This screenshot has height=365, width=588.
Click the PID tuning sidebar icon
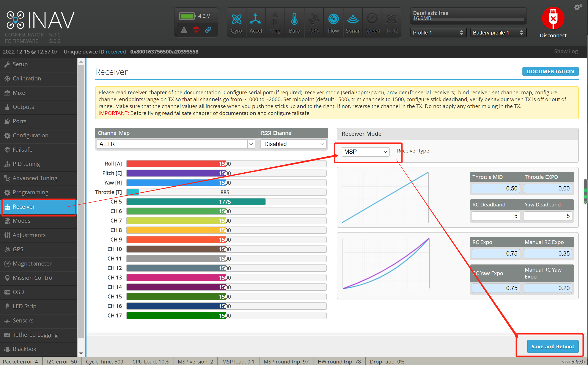pyautogui.click(x=7, y=164)
